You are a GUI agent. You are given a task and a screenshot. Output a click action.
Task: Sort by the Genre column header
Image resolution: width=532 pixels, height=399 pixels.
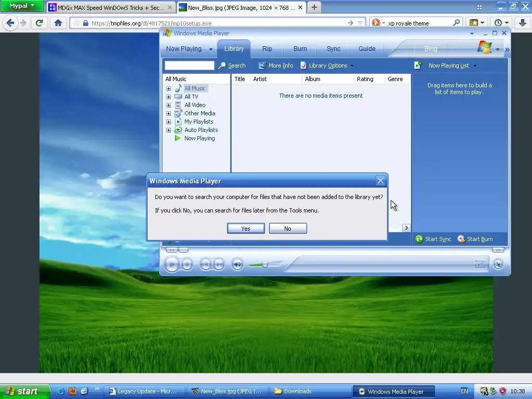tap(397, 79)
